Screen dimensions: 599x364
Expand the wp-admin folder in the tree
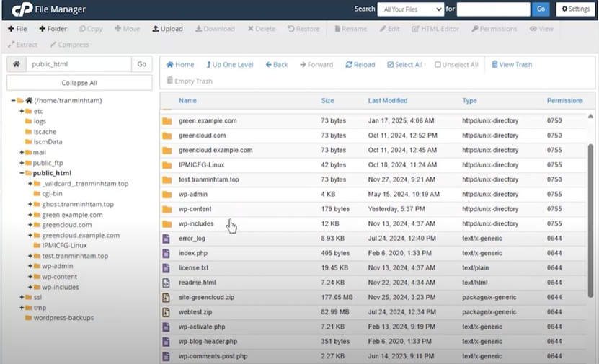point(30,267)
